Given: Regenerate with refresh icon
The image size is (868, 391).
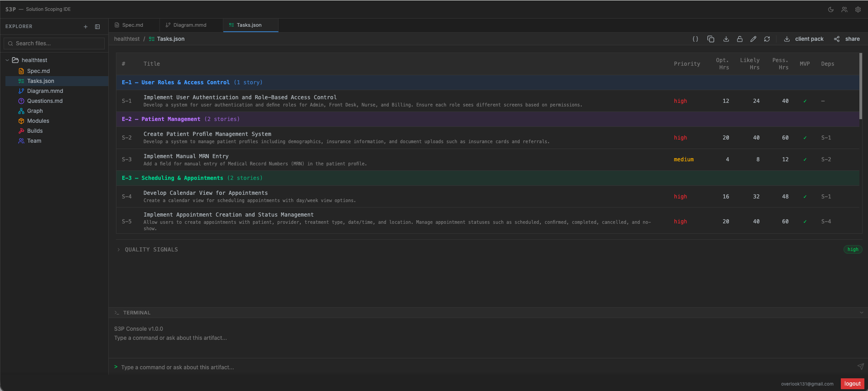Looking at the screenshot, I should (767, 39).
